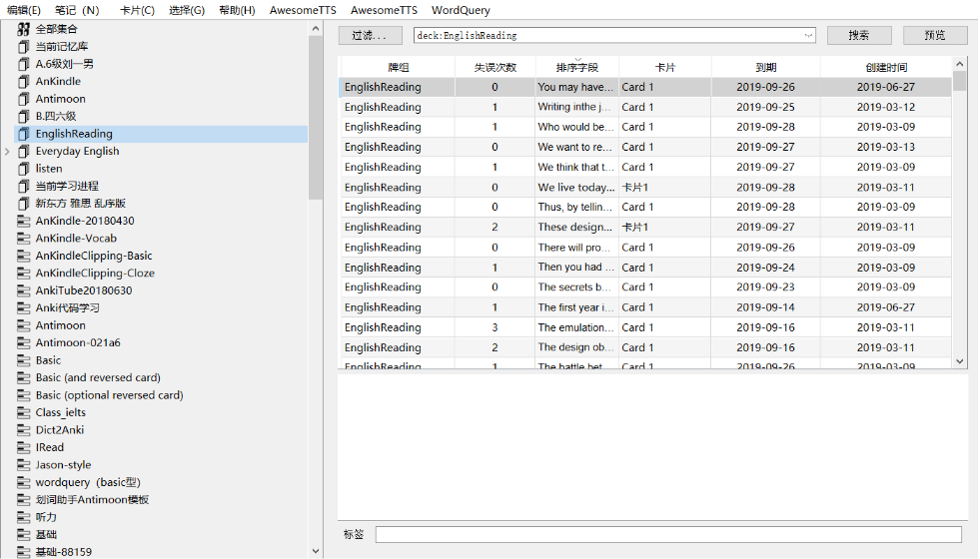The height and width of the screenshot is (559, 980).
Task: Click the 预览 button
Action: click(x=935, y=36)
